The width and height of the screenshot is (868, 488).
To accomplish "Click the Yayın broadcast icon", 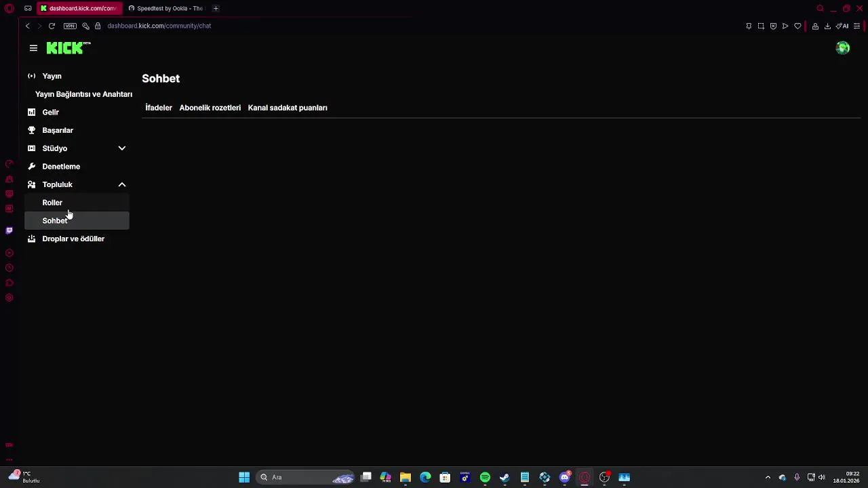I will click(31, 76).
